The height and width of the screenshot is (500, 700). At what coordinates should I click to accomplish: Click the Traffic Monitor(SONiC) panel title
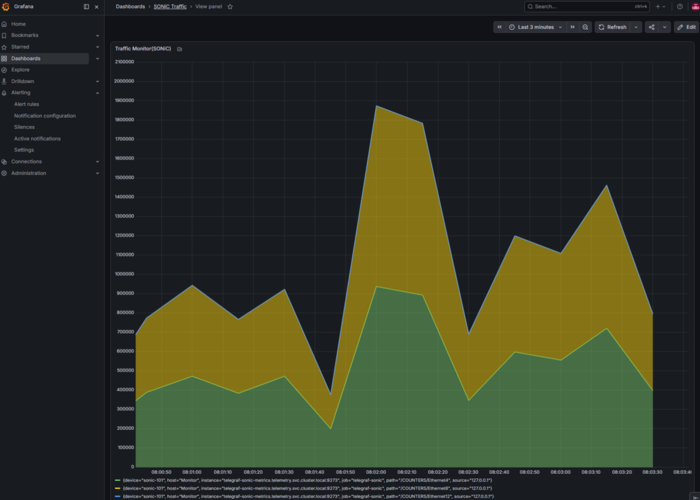click(143, 49)
